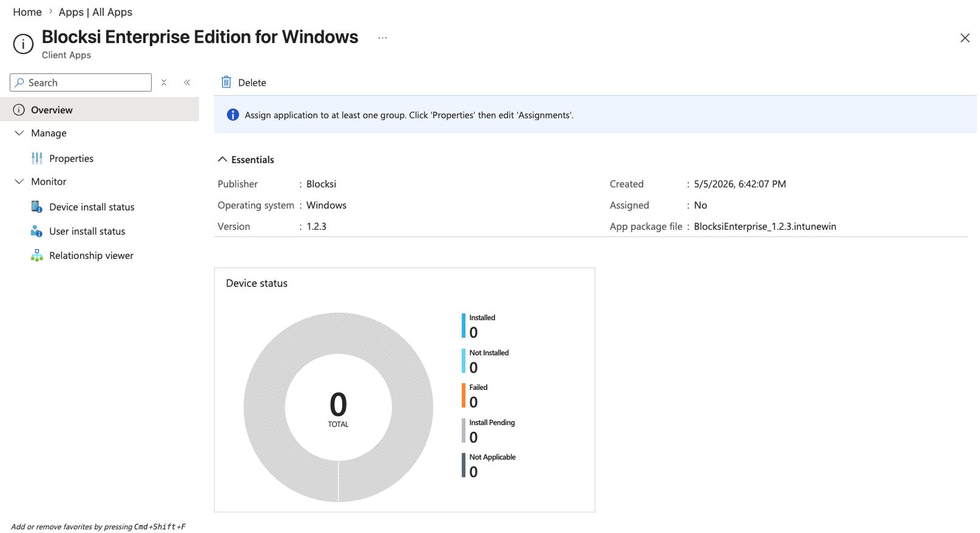Click the blue info icon in the banner
The height and width of the screenshot is (533, 980).
click(233, 115)
